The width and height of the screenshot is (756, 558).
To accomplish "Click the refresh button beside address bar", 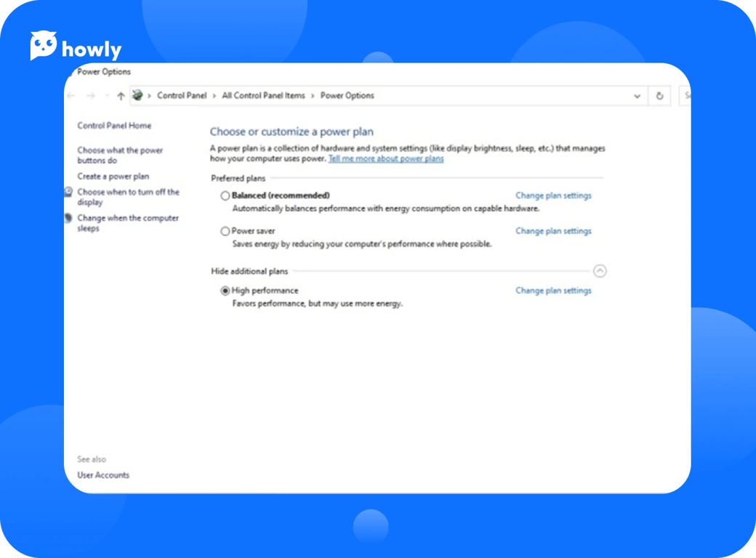I will click(x=659, y=96).
